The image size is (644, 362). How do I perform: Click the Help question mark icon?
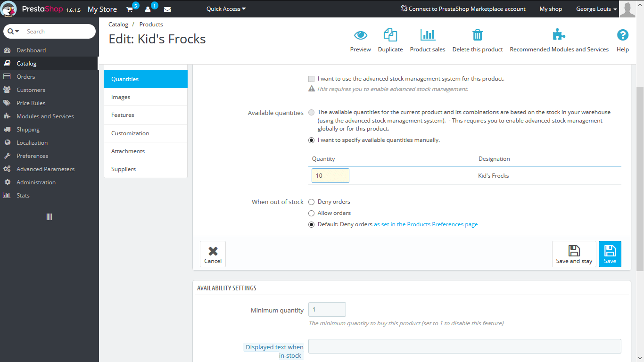click(x=622, y=35)
